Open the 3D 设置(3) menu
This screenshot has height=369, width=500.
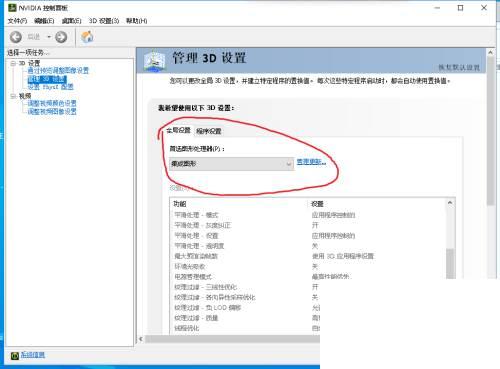tap(104, 21)
